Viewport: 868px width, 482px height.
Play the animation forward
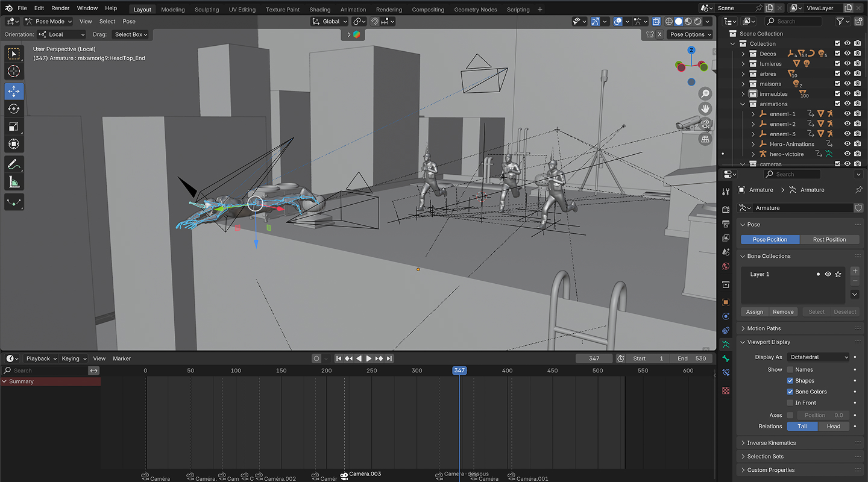pyautogui.click(x=369, y=358)
